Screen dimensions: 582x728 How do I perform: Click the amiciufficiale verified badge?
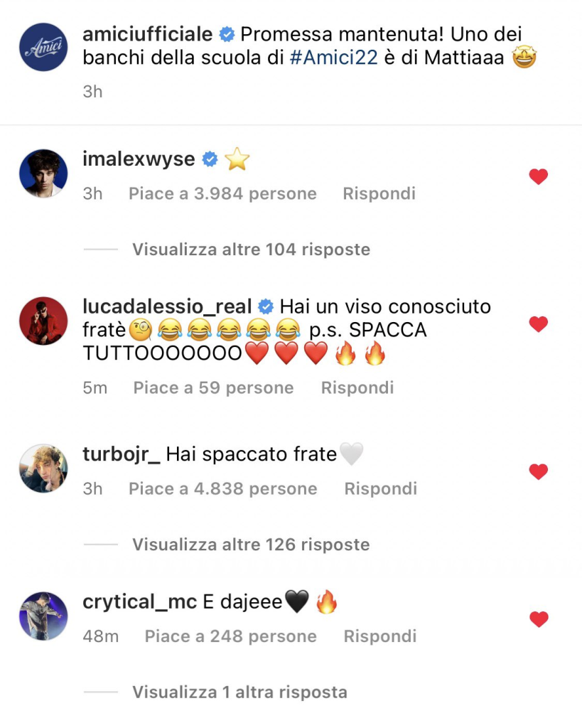pyautogui.click(x=227, y=34)
